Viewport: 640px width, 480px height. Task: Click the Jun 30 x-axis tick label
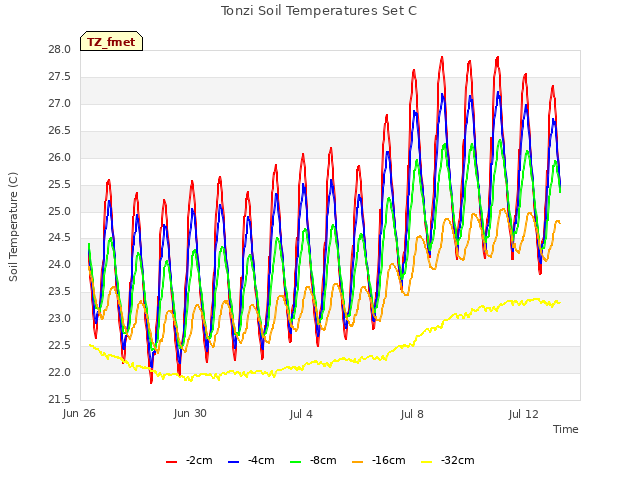point(190,414)
